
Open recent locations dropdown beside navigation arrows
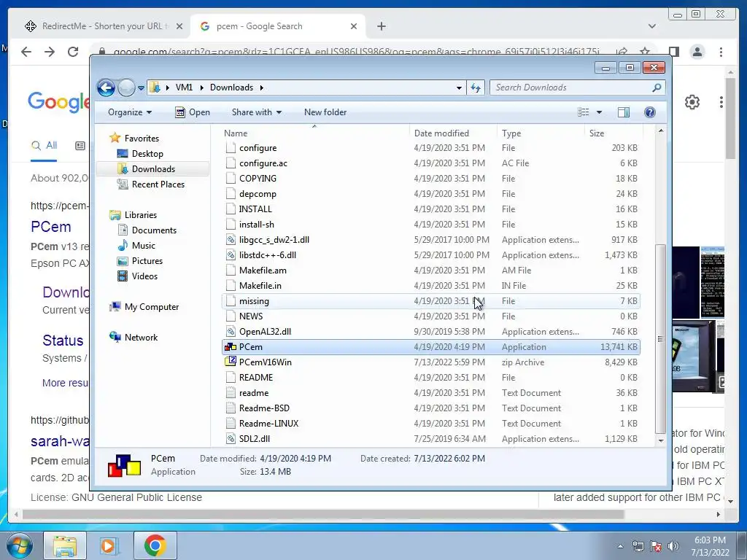tap(141, 88)
